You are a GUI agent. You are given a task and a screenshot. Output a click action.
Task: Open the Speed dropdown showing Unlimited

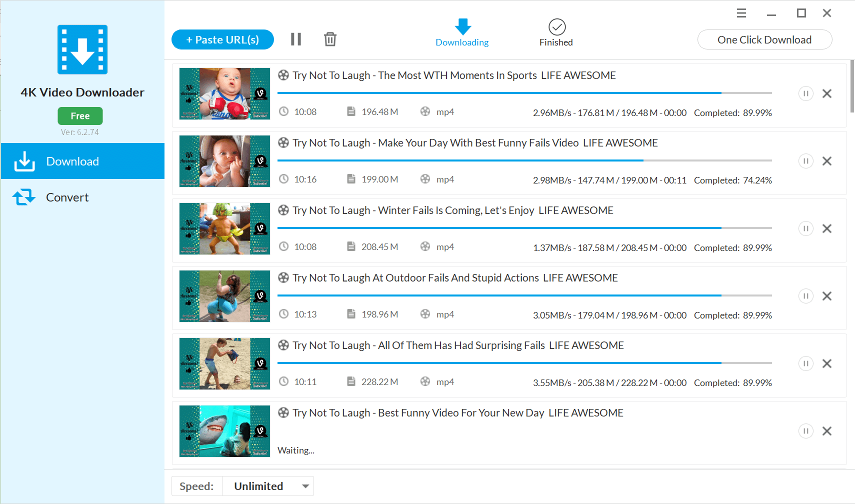point(268,485)
